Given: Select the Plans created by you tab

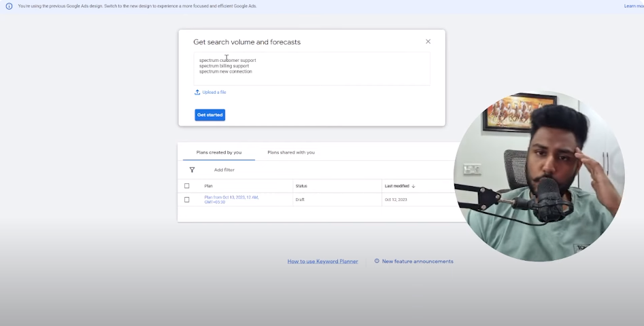Looking at the screenshot, I should click(x=218, y=152).
